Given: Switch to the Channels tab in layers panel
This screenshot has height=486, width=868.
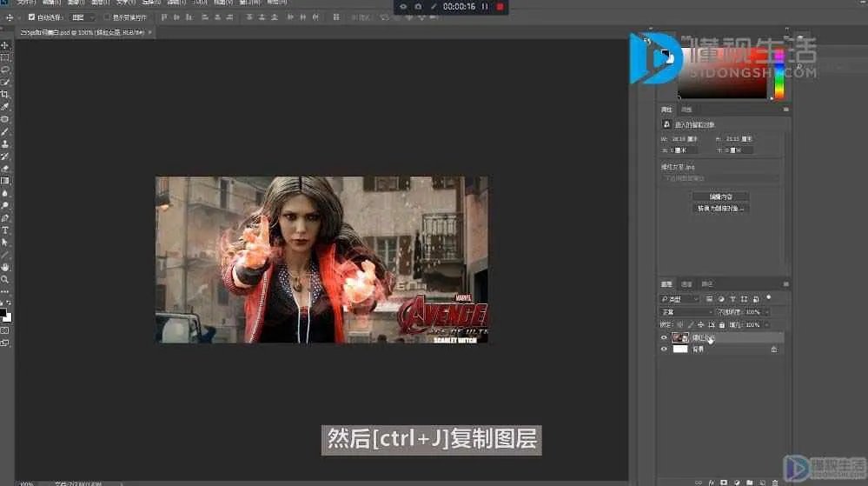Looking at the screenshot, I should click(x=686, y=284).
